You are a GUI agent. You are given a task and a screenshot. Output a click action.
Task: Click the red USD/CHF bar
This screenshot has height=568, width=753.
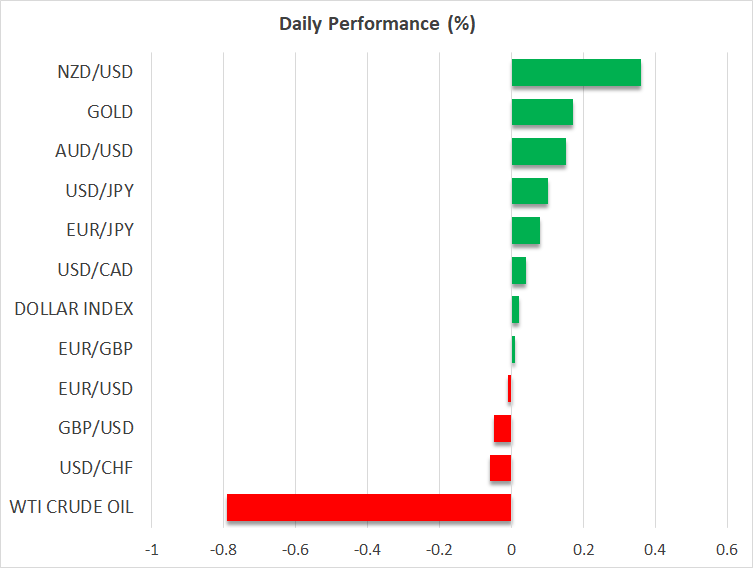[x=500, y=468]
